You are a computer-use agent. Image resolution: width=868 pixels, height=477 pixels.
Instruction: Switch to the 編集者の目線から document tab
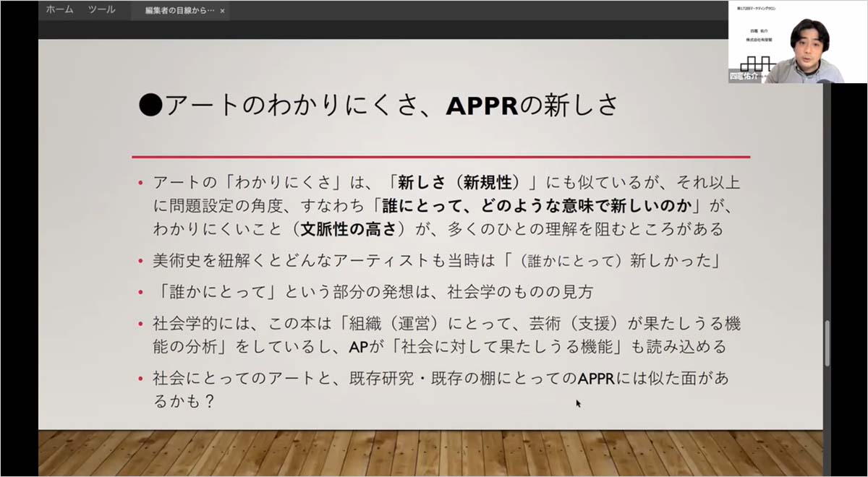(179, 11)
